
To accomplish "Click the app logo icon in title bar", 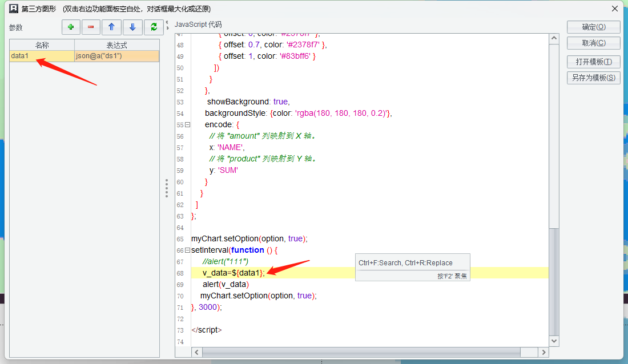I will point(13,9).
